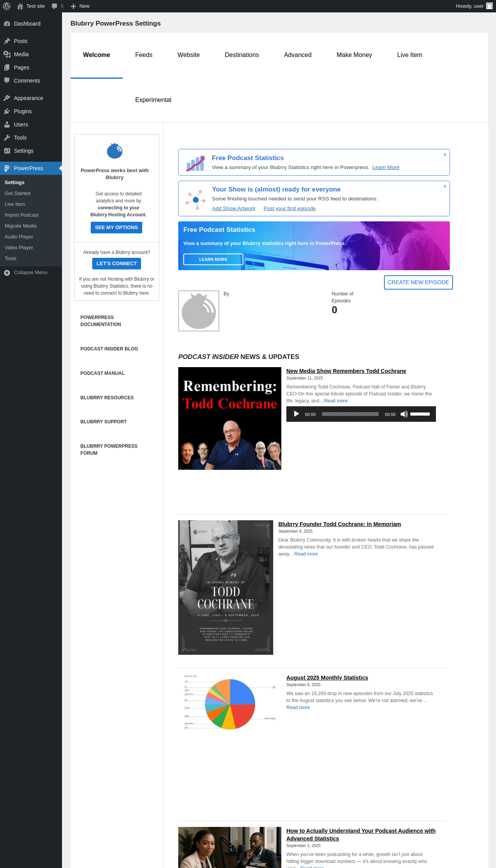The height and width of the screenshot is (868, 496).
Task: Adjust the audio player volume slider
Action: [420, 414]
